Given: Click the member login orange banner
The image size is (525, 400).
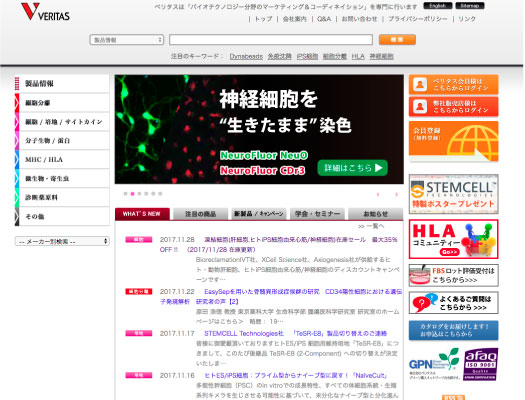Looking at the screenshot, I should click(453, 85).
